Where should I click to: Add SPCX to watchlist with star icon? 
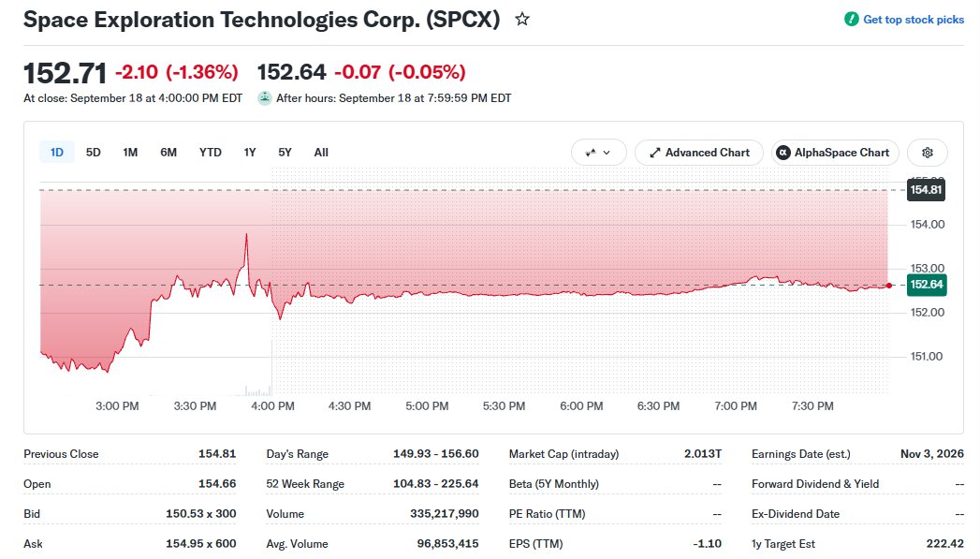tap(522, 20)
